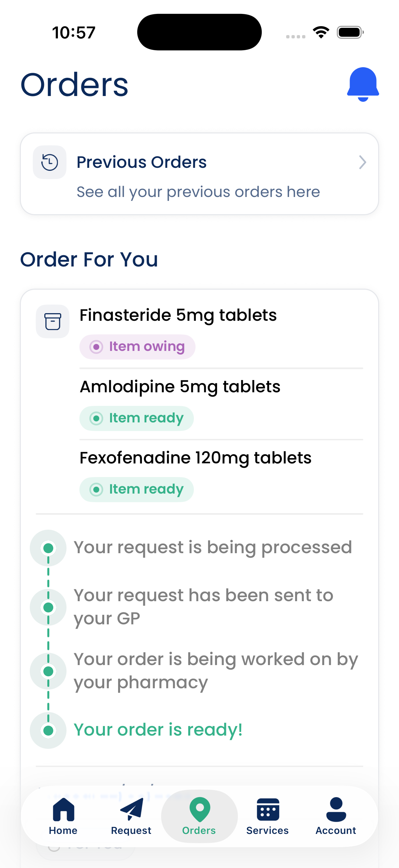
Task: Select the Amlodipine Item ready status badge
Action: (137, 418)
